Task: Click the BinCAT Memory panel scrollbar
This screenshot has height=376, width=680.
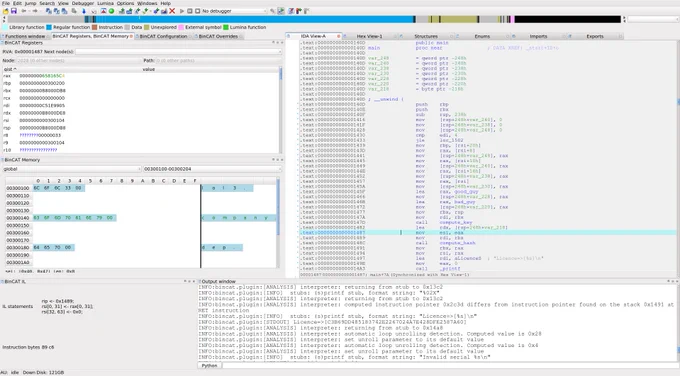Action: tap(278, 222)
